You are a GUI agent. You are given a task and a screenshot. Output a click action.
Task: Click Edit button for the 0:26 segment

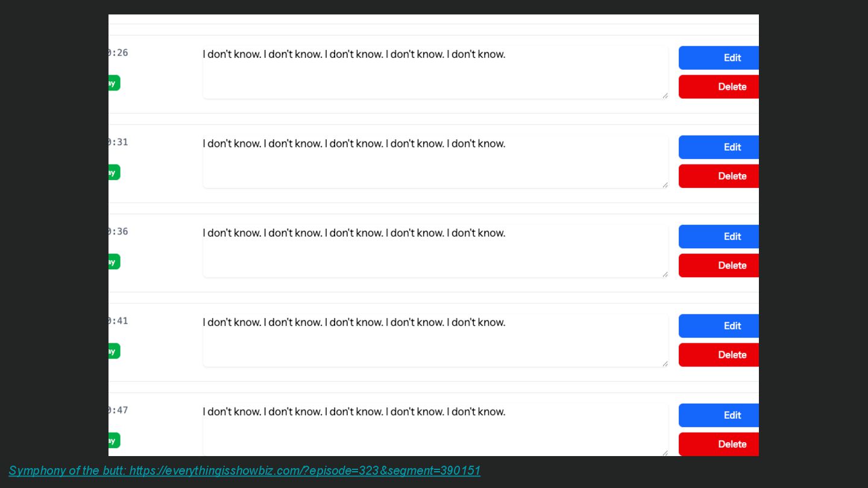[719, 58]
